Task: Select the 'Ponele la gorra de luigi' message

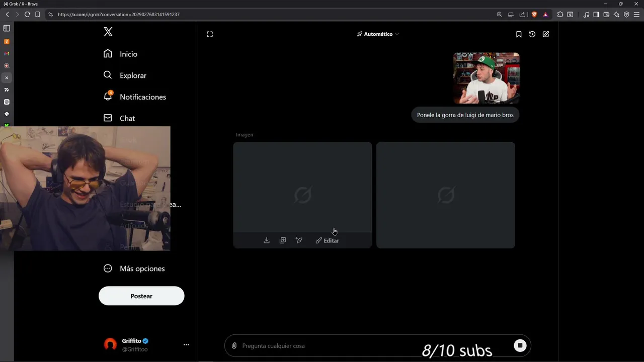Action: [465, 115]
